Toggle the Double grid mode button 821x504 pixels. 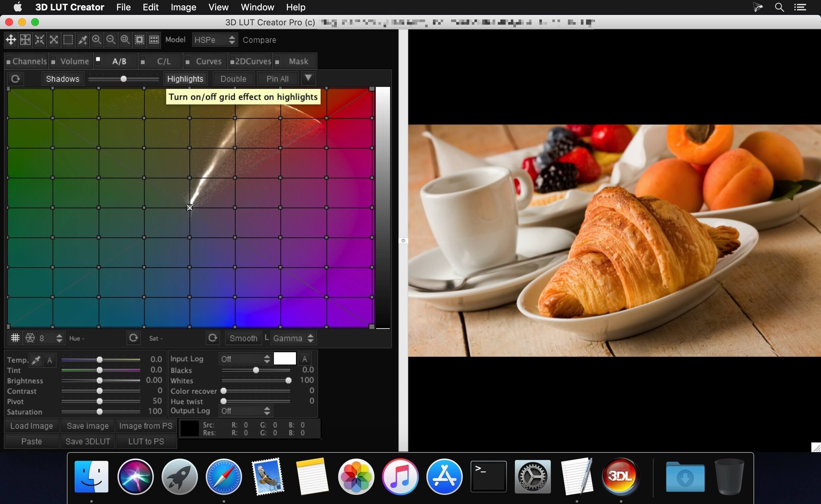click(233, 79)
